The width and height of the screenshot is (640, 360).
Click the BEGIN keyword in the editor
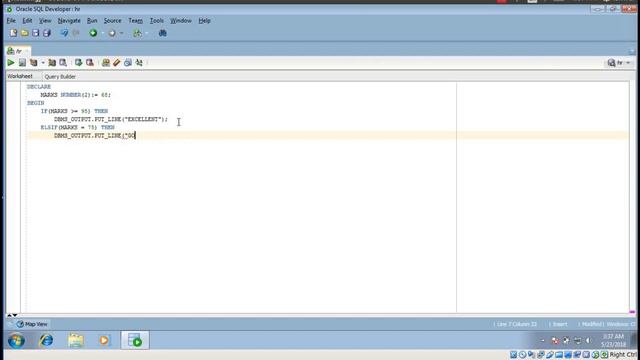click(x=36, y=103)
